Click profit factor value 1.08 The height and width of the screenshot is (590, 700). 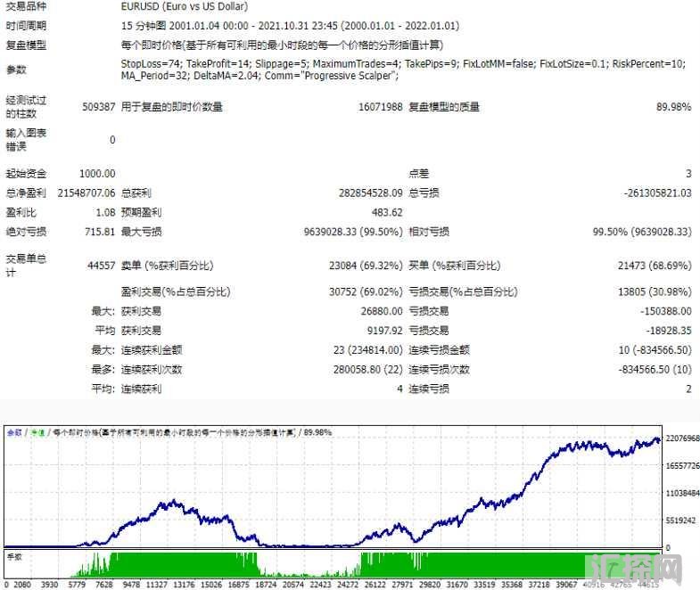point(106,212)
